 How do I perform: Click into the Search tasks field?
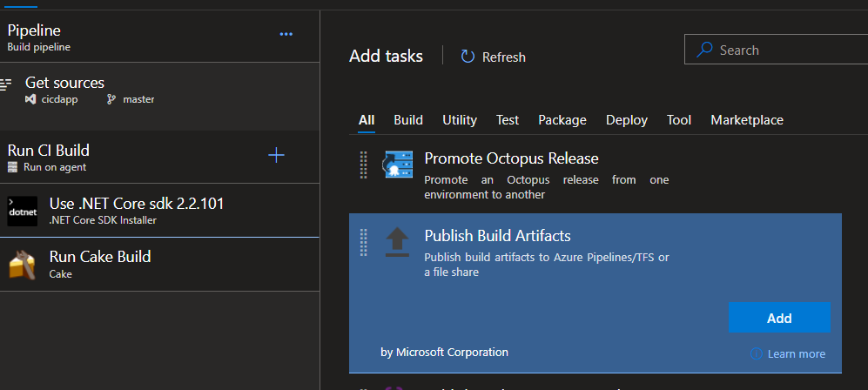pyautogui.click(x=784, y=50)
